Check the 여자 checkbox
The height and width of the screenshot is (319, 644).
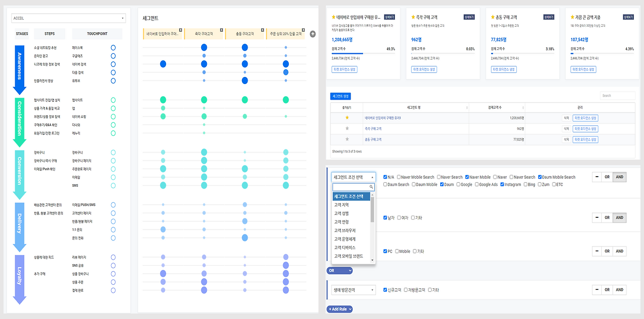(399, 218)
